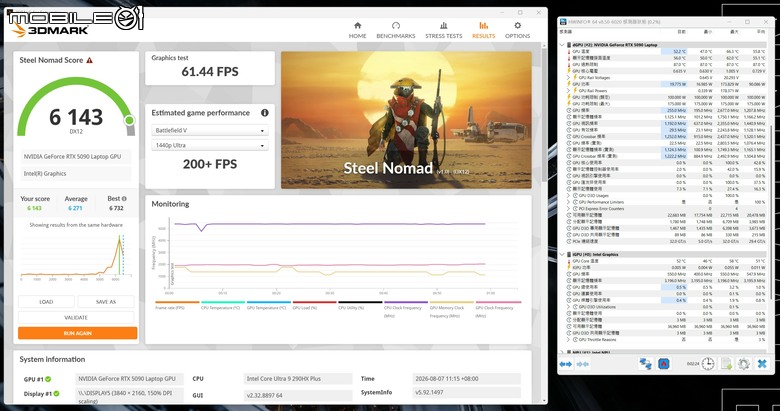Click the chip icon beside dGPU NVIDIA GeForce RTX 5090 header
Image resolution: width=780 pixels, height=411 pixels.
click(569, 45)
